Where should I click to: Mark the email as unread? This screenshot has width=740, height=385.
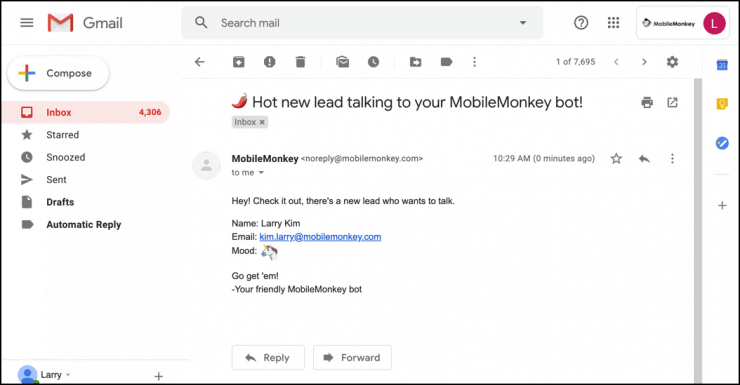click(343, 62)
